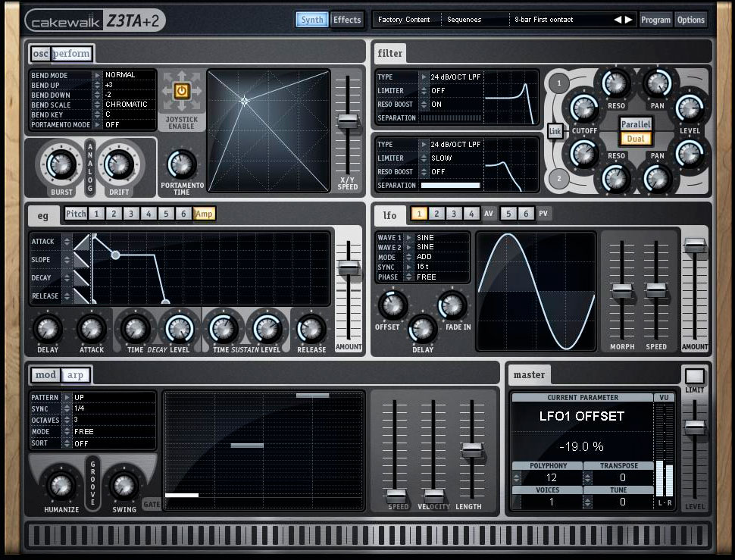Open filter 2 Type dropdown
This screenshot has width=735, height=560.
click(424, 144)
